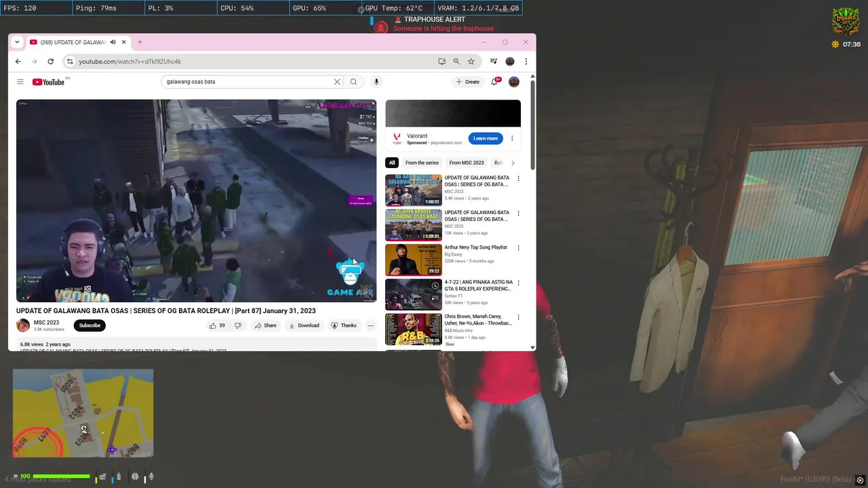Go back with the browser back arrow
Viewport: 868px width, 488px height.
point(18,61)
